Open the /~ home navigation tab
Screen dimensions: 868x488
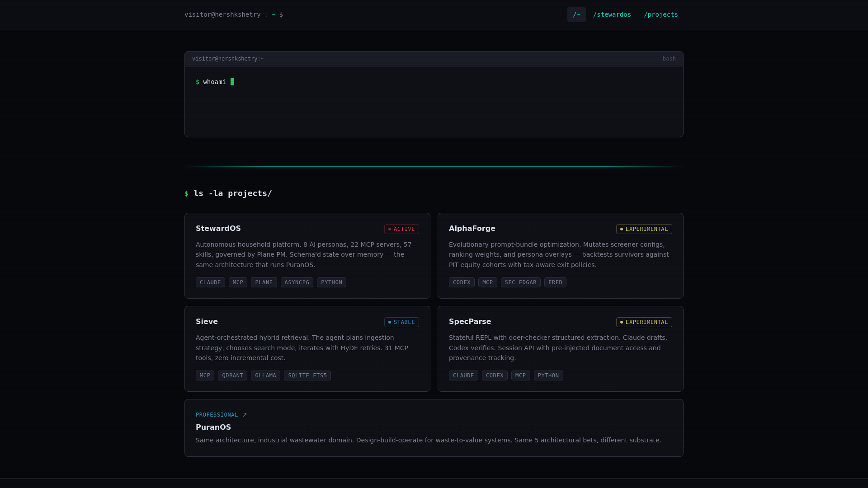click(576, 14)
